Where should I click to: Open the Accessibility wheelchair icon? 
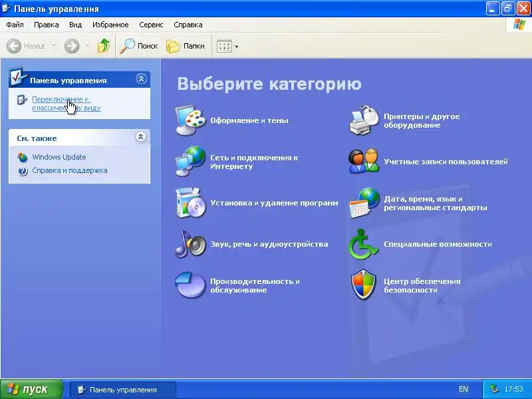point(364,244)
